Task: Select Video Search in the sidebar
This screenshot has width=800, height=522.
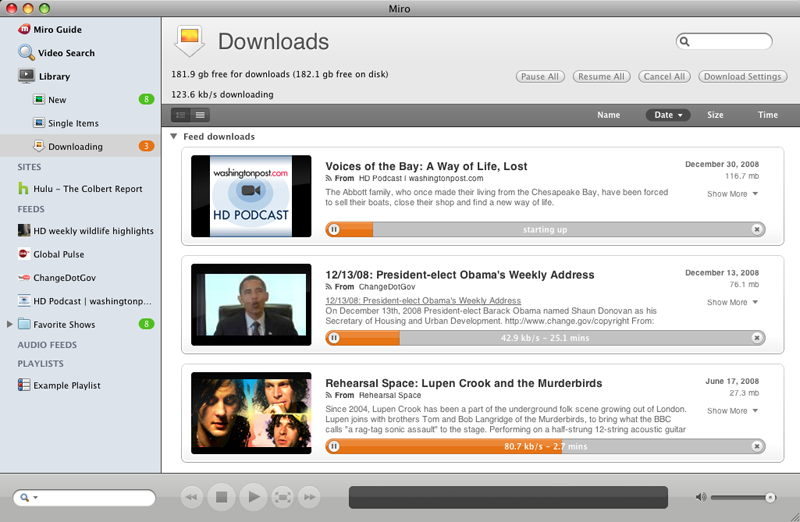Action: coord(66,53)
